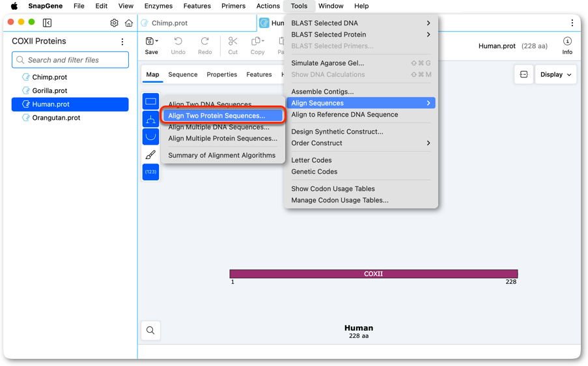
Task: Open the Actions menu
Action: coord(268,6)
